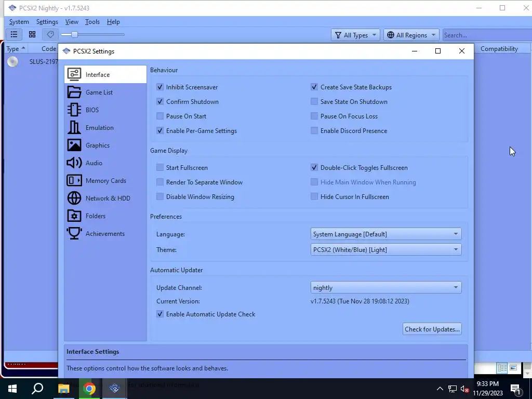Open the Settings menu
The height and width of the screenshot is (399, 532).
point(47,22)
